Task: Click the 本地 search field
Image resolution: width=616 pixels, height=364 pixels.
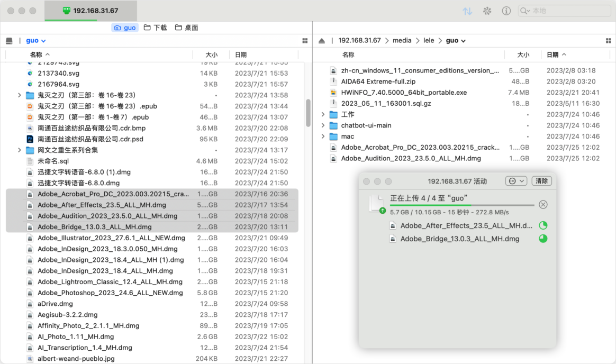Action: [564, 11]
